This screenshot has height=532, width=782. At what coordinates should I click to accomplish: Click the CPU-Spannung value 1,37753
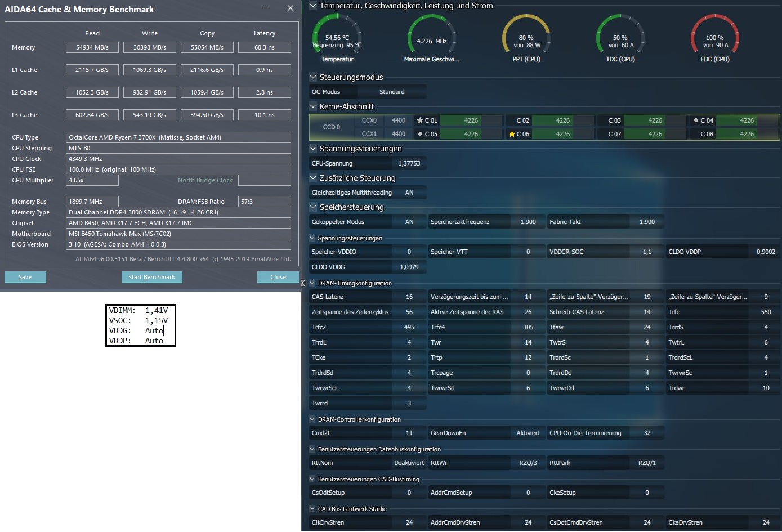point(409,163)
